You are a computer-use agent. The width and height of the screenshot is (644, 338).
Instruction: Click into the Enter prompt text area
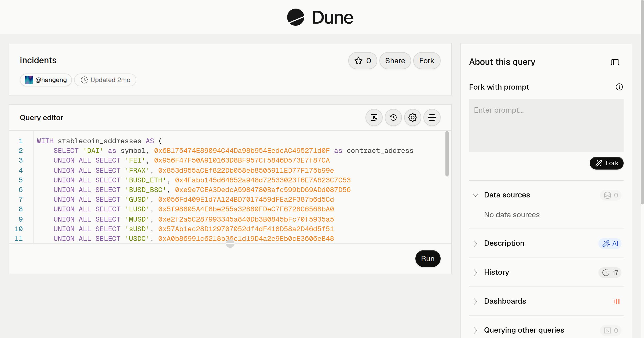pos(546,126)
